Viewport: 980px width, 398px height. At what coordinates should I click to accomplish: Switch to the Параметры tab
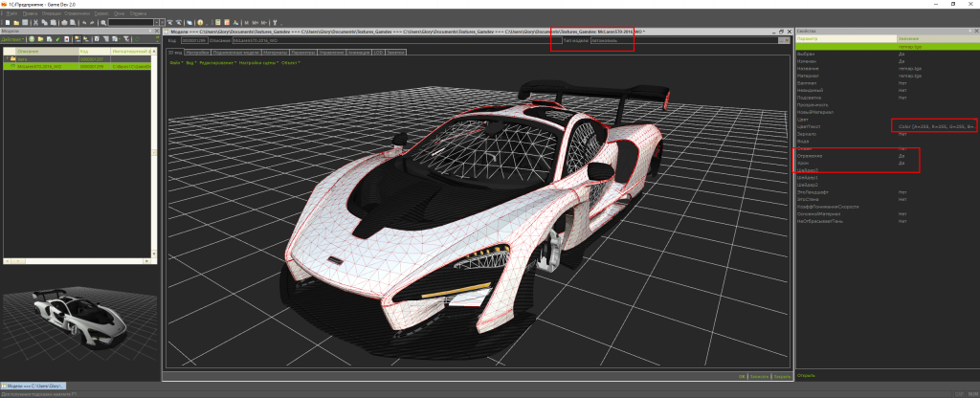(303, 53)
